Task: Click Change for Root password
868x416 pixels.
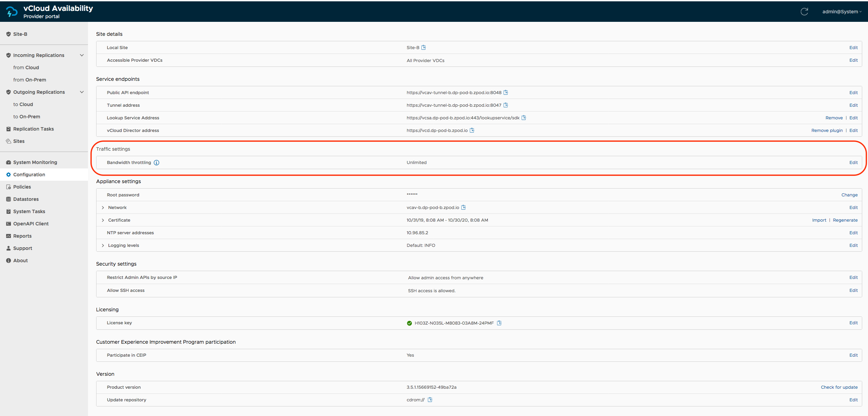Action: [849, 195]
